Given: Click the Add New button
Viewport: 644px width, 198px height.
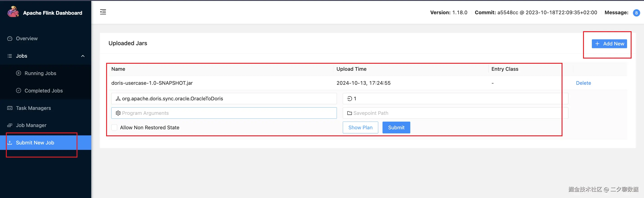Looking at the screenshot, I should [x=609, y=44].
